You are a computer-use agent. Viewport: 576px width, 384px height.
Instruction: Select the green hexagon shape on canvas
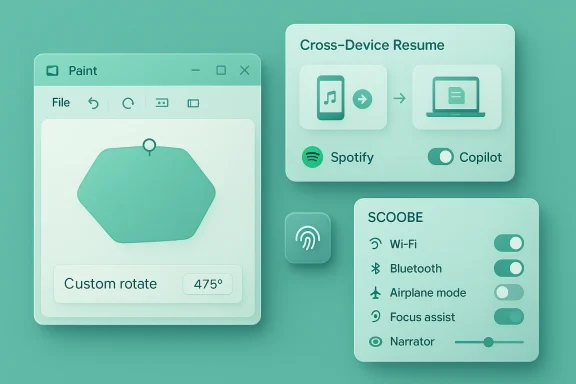pyautogui.click(x=146, y=195)
